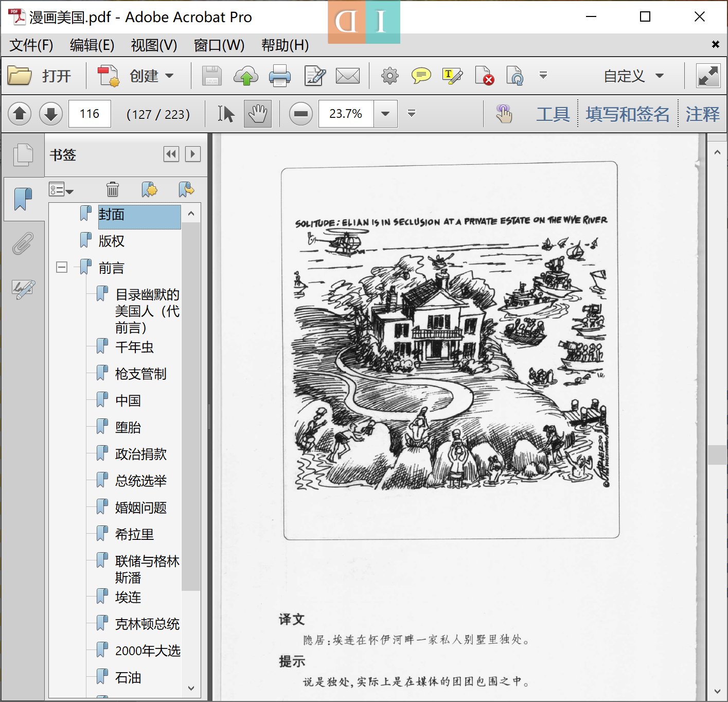Viewport: 728px width, 702px height.
Task: Click the Save floppy disk icon
Action: (211, 76)
